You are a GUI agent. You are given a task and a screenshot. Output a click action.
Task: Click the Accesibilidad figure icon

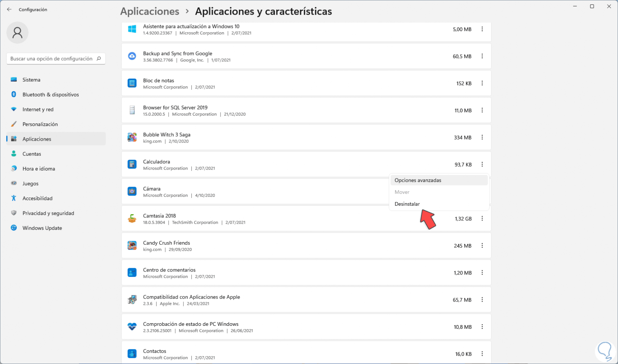point(14,198)
